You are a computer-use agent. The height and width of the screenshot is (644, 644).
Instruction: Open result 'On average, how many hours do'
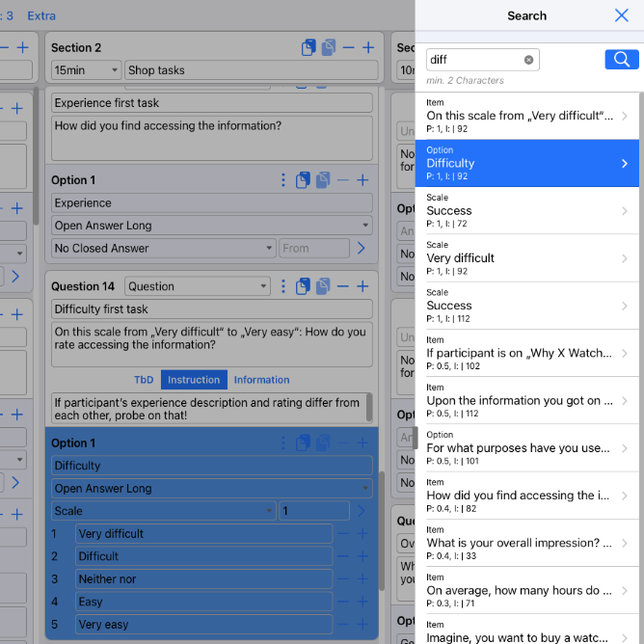527,590
